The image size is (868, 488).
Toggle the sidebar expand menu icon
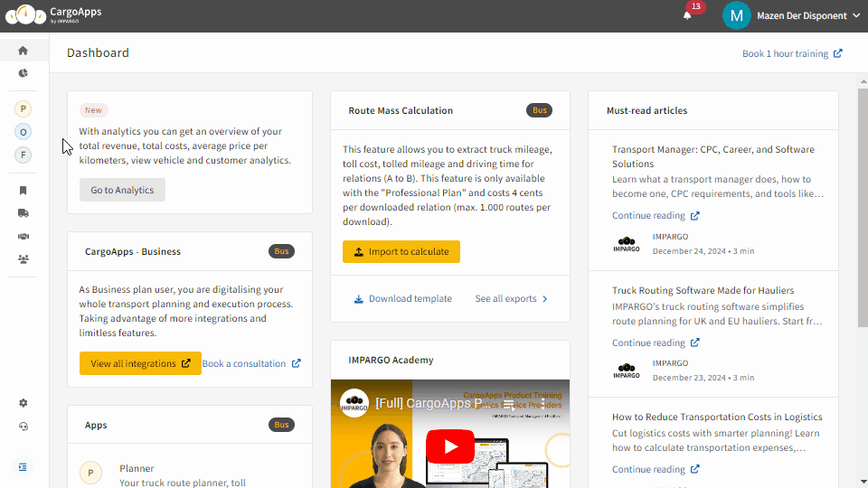pos(23,467)
